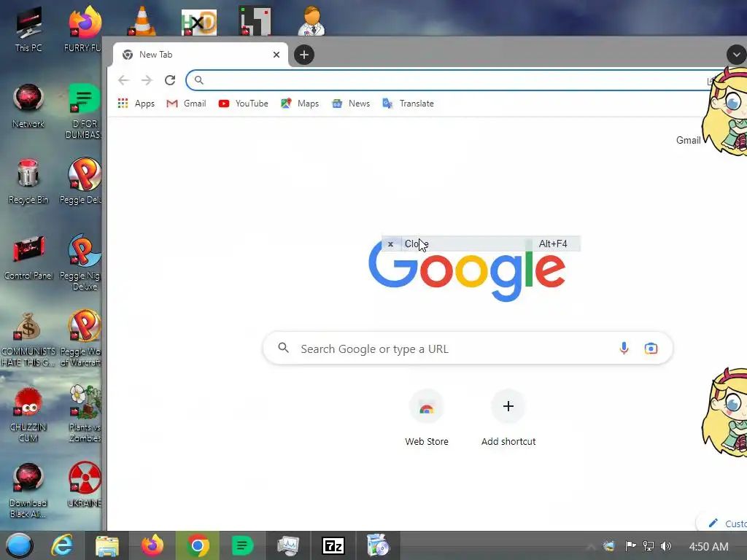
Task: Open the Control Panel desktop icon
Action: point(28,257)
